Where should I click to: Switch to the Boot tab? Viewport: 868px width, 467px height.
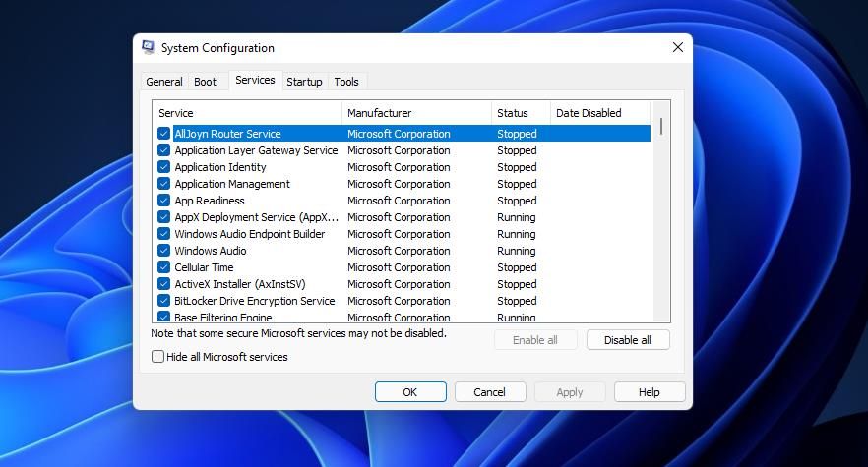point(206,82)
